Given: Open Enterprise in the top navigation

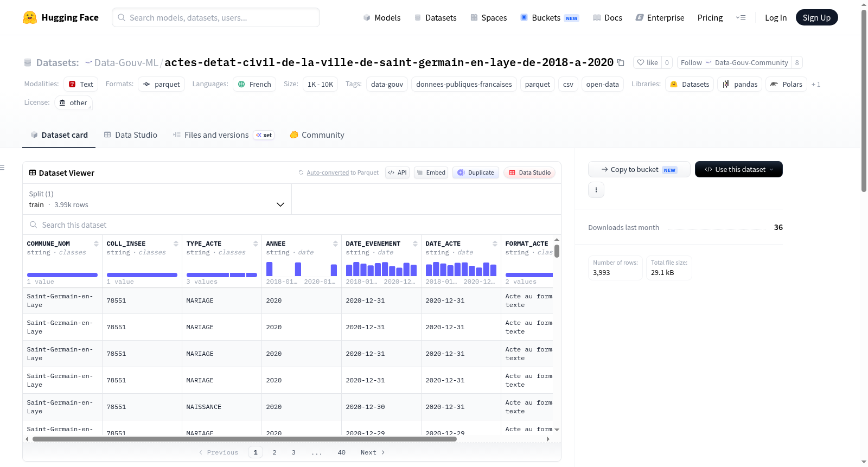Looking at the screenshot, I should click(x=660, y=18).
